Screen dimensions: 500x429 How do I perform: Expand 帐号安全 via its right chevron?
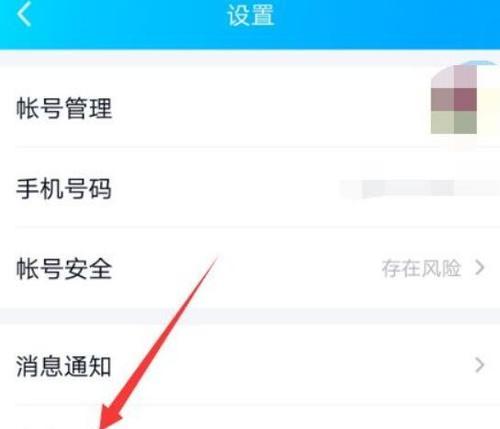[x=480, y=268]
